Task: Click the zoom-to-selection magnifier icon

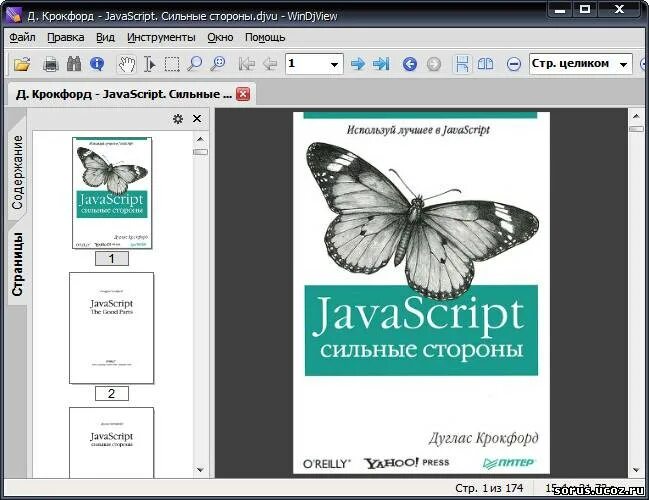Action: coord(217,64)
